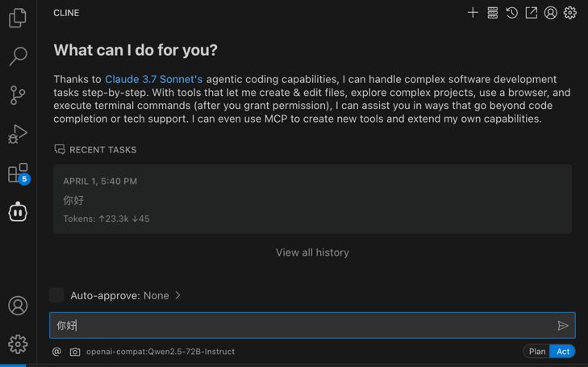Image resolution: width=588 pixels, height=367 pixels.
Task: Switch to Plan mode
Action: (537, 351)
